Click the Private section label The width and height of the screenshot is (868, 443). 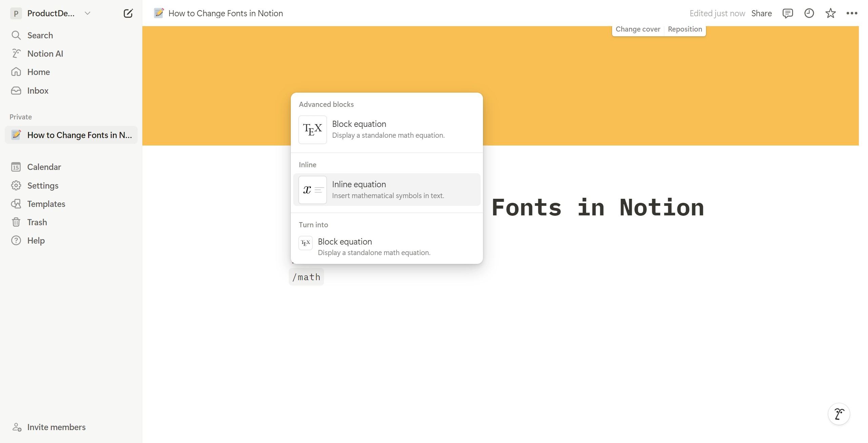point(21,117)
